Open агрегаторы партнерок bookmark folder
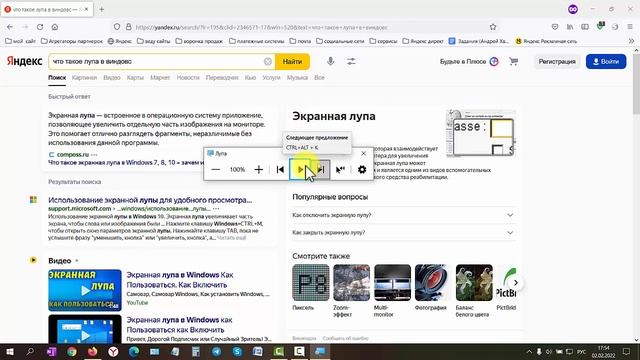 click(72, 41)
